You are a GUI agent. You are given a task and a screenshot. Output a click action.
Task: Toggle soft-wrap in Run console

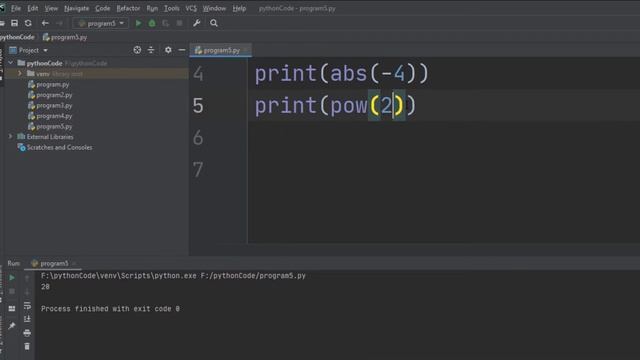coord(27,305)
